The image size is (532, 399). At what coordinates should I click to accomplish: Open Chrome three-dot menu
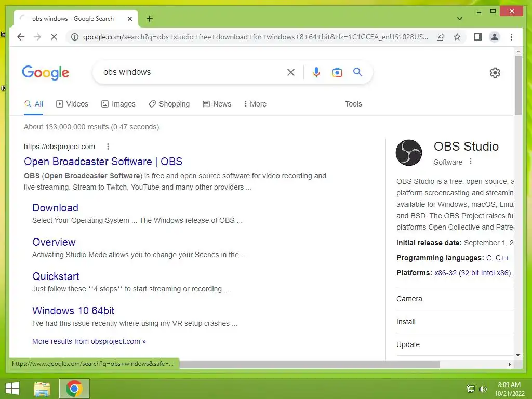(511, 37)
